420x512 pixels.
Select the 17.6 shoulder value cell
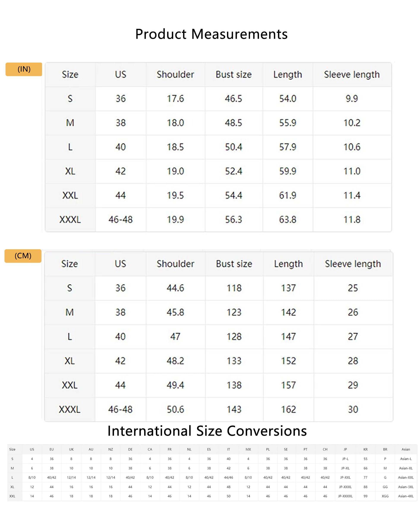[x=175, y=99]
